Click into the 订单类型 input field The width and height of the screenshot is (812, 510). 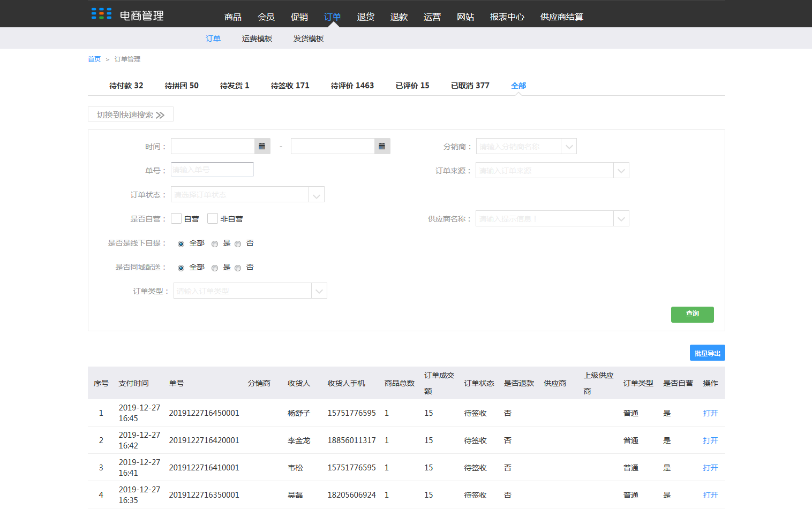(x=243, y=291)
